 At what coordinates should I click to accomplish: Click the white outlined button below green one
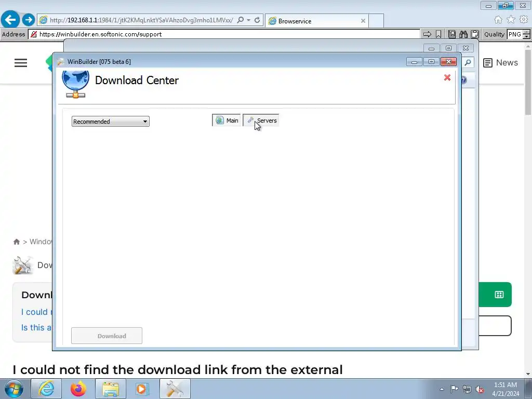pos(495,326)
